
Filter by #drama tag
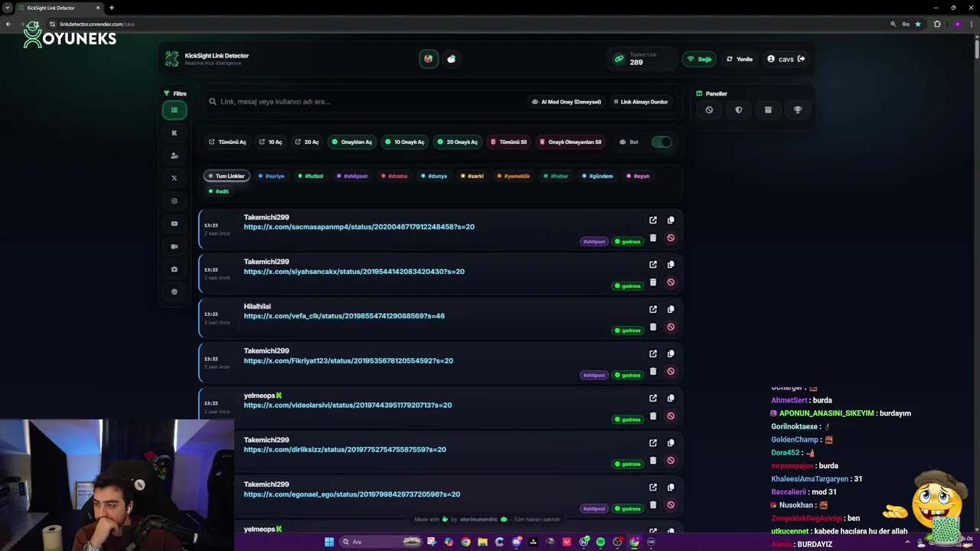click(x=395, y=176)
